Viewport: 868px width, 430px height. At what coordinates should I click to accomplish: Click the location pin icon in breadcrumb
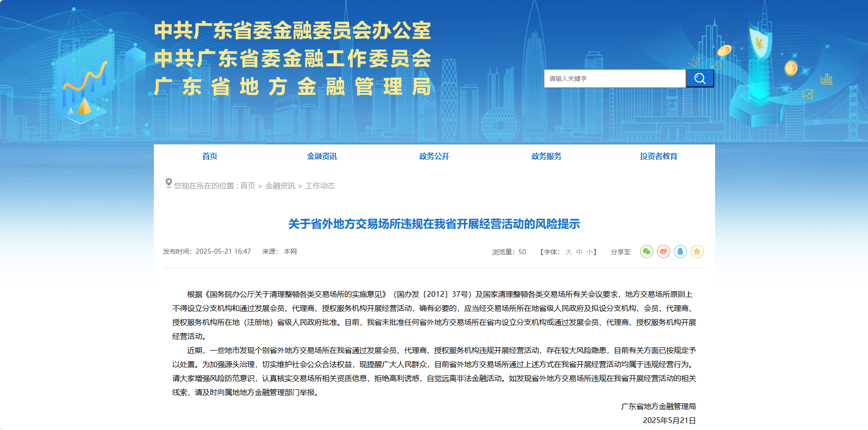coord(168,183)
